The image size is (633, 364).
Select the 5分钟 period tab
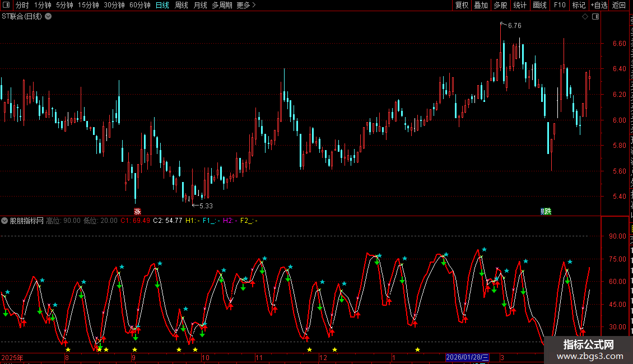click(x=64, y=5)
